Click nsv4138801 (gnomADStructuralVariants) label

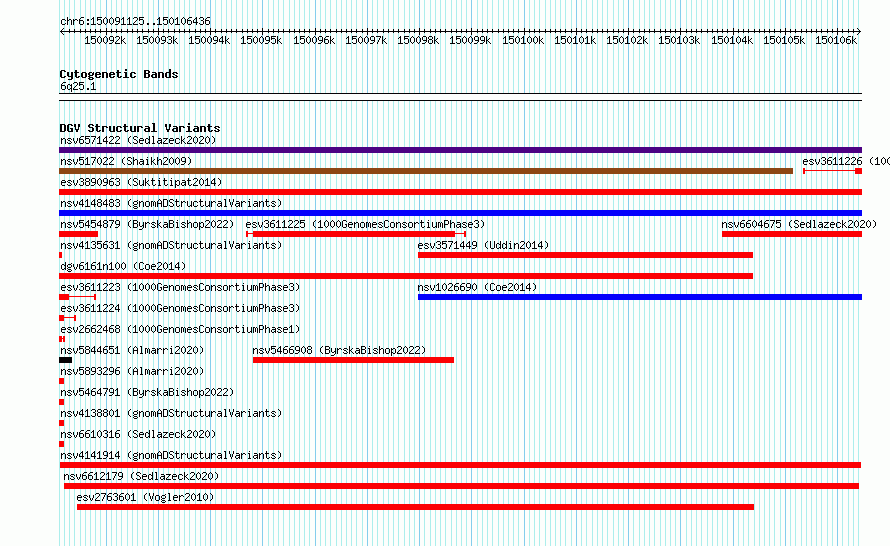point(171,413)
